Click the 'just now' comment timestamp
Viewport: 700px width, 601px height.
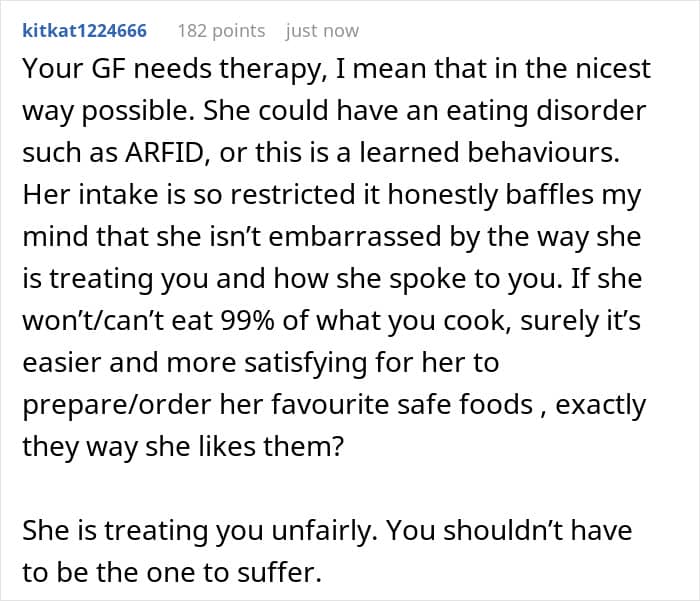click(x=322, y=31)
